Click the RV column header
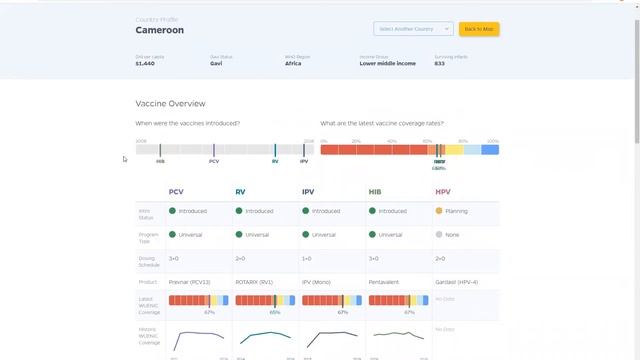 pos(240,192)
